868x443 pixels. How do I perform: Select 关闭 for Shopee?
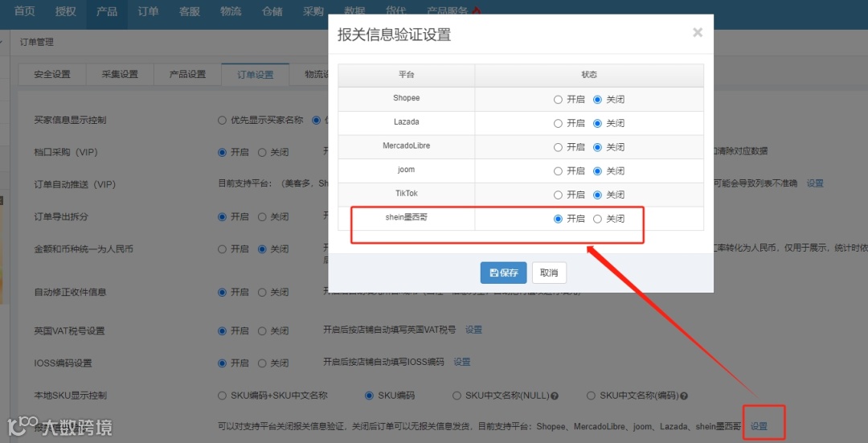coord(597,100)
